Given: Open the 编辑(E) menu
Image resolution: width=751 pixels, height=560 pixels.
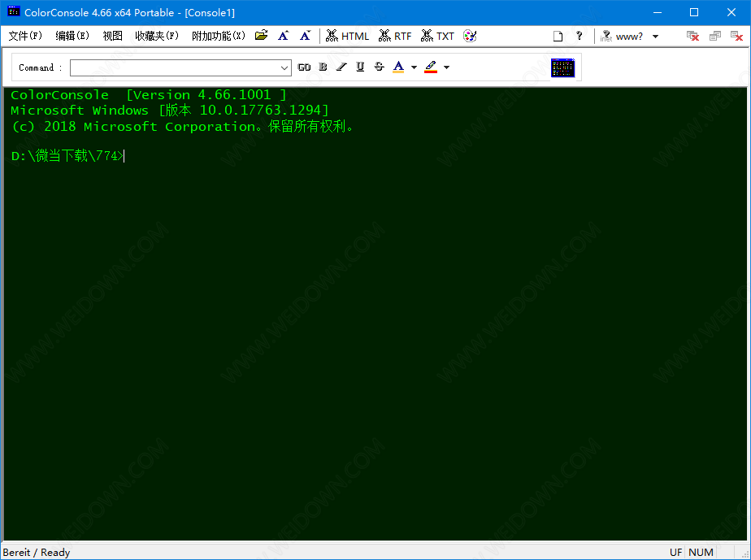Looking at the screenshot, I should pyautogui.click(x=72, y=36).
